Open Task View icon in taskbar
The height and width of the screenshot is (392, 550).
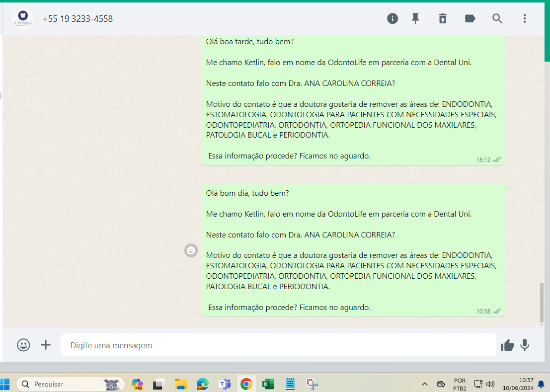159,384
